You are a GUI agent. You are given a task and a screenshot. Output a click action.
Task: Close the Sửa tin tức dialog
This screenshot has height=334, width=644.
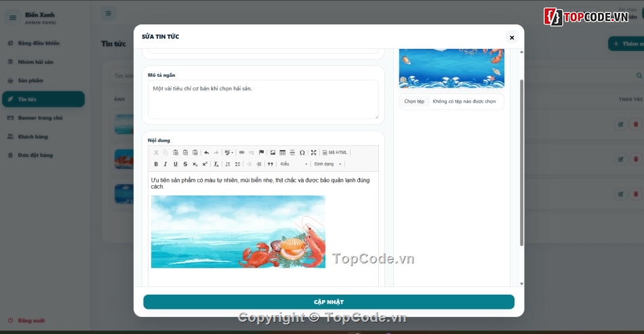coord(512,37)
